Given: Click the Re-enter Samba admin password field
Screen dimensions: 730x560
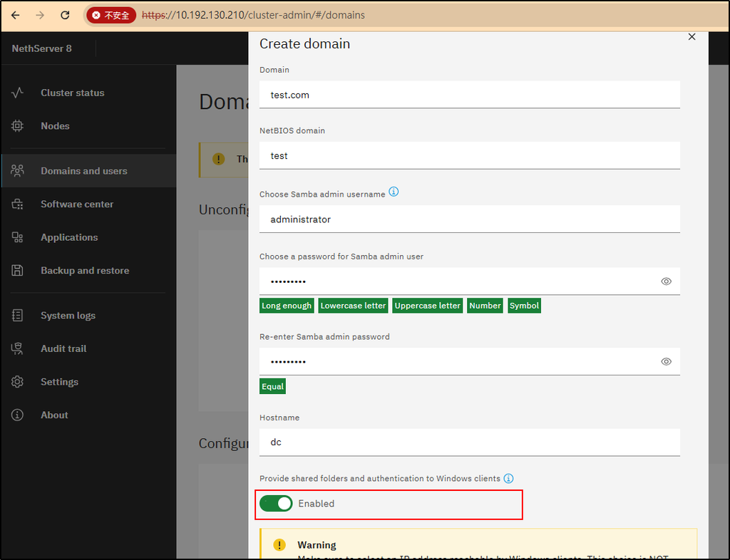Looking at the screenshot, I should [x=469, y=361].
